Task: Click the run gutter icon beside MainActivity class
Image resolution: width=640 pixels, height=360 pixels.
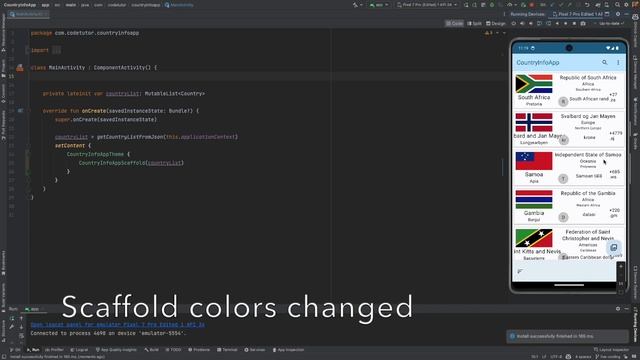Action: [20, 68]
